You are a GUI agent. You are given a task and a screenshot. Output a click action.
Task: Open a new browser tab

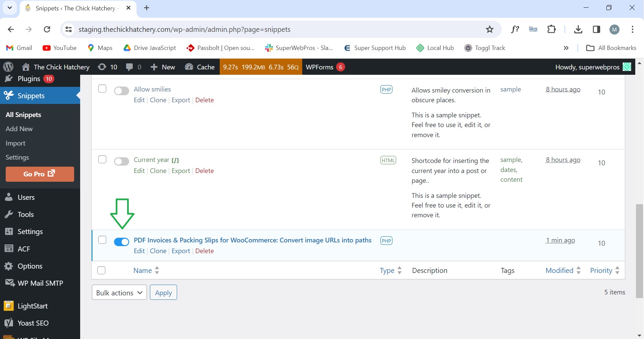click(147, 8)
